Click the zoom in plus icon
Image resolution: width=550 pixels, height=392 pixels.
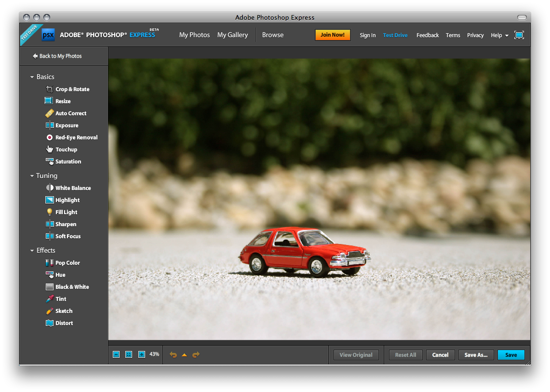coord(142,354)
